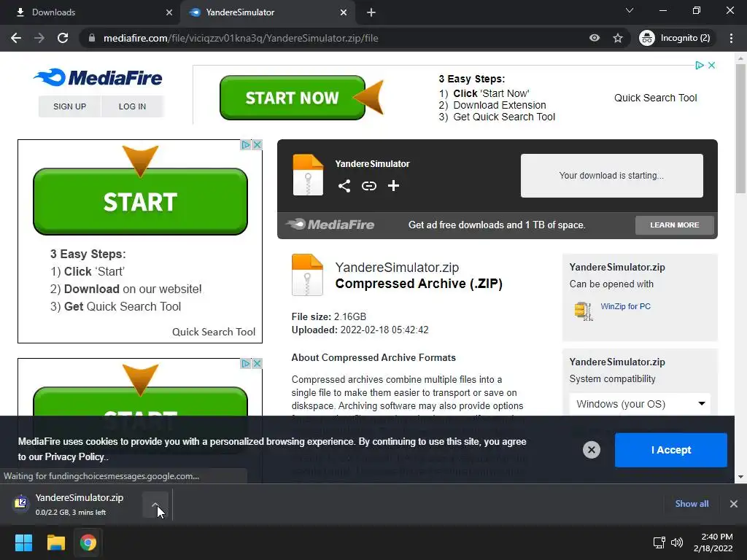
Task: Add file to my MediaFire with plus icon
Action: tap(393, 186)
